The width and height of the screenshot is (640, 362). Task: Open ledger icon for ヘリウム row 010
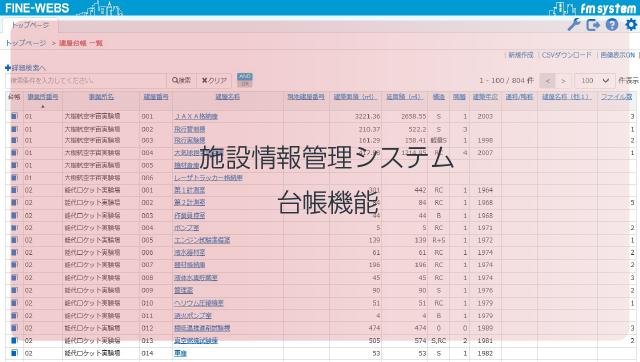pyautogui.click(x=14, y=303)
